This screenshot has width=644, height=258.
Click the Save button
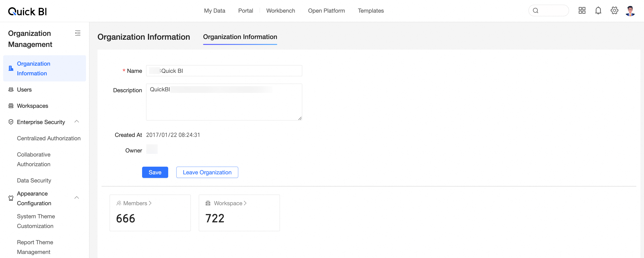(x=155, y=172)
